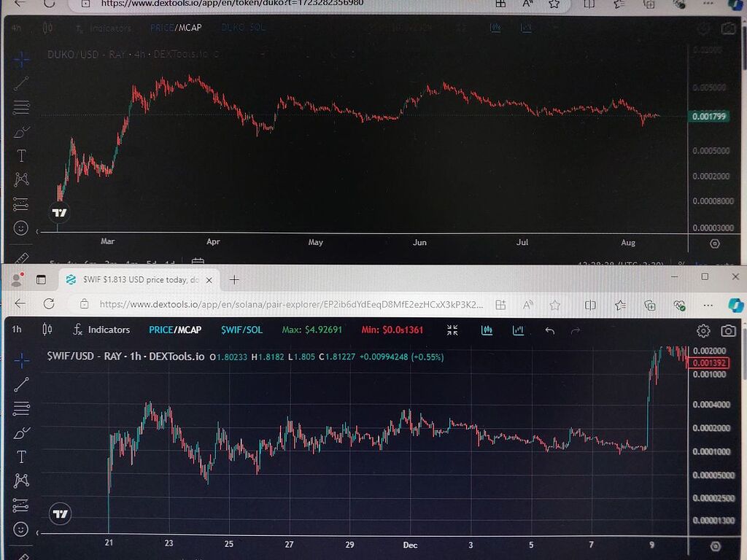Open the tab actions menu in the lower window

(x=41, y=279)
